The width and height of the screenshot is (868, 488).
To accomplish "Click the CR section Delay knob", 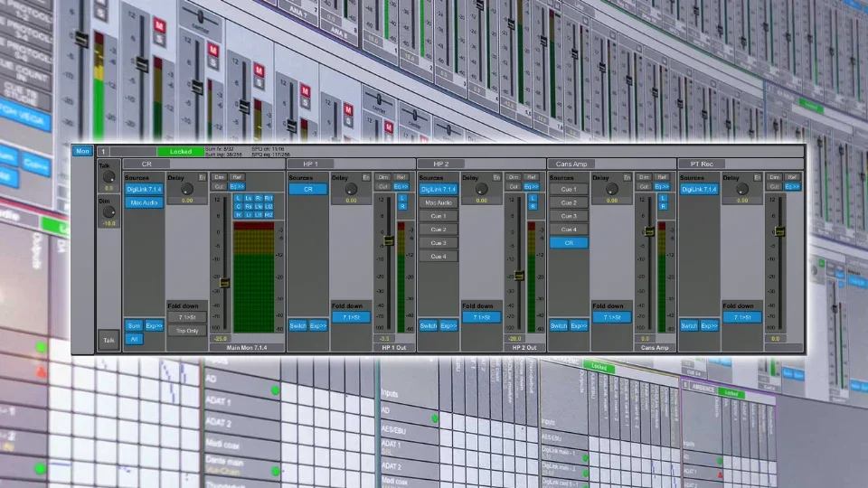I will pos(187,189).
